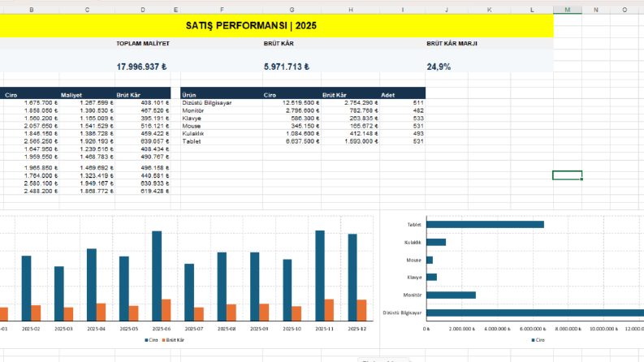Select the 'Kulaklık' product cell
Viewport: 644px width, 362px height.
coord(222,133)
